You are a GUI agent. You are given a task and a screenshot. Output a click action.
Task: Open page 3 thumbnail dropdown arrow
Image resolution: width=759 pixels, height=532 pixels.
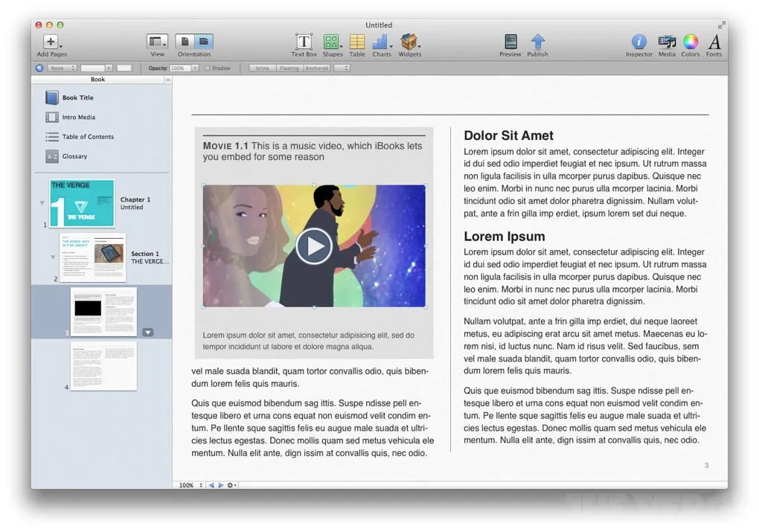148,333
